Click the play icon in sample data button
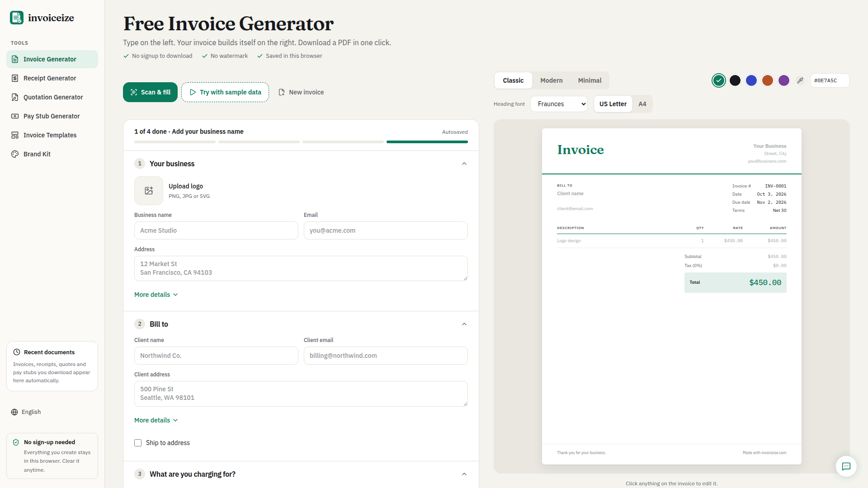The height and width of the screenshot is (488, 868). (x=193, y=92)
